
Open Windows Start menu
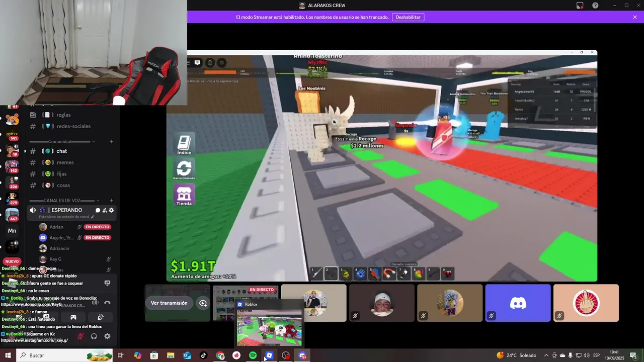tap(8, 355)
